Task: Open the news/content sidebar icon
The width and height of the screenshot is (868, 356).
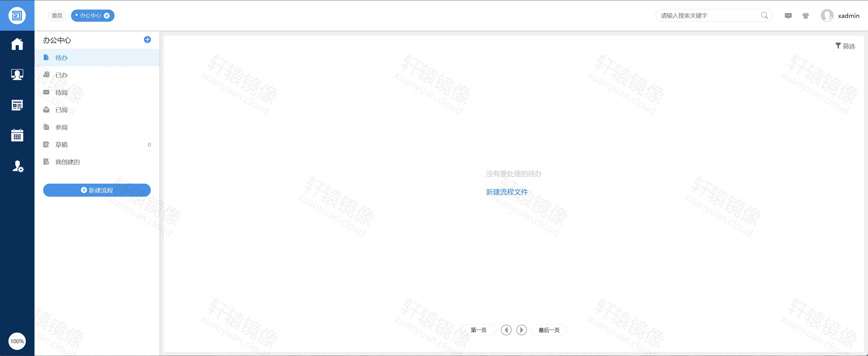Action: (x=17, y=105)
